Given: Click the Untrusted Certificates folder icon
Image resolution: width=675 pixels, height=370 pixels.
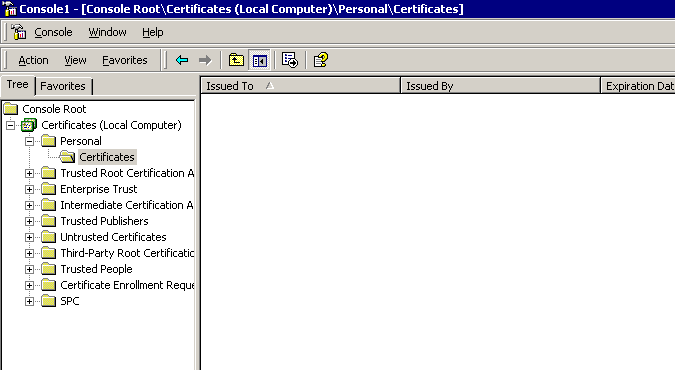Looking at the screenshot, I should pyautogui.click(x=48, y=237).
